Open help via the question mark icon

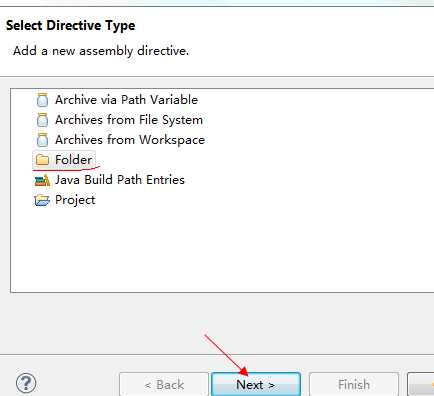26,383
